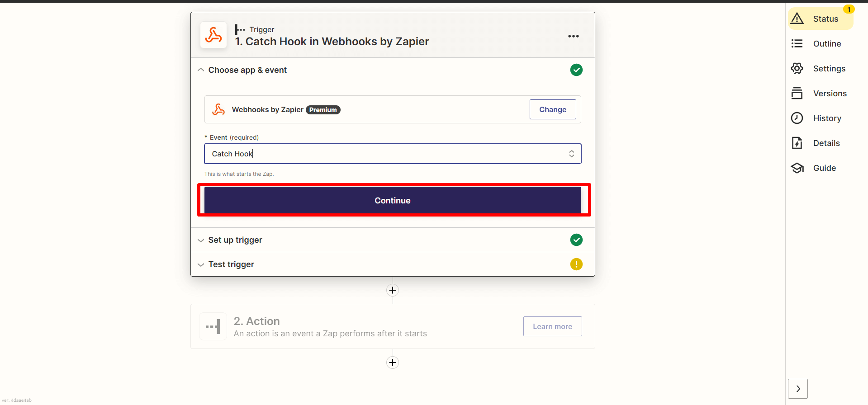This screenshot has width=868, height=405.
Task: Collapse the right sidebar with arrow button
Action: tap(797, 389)
